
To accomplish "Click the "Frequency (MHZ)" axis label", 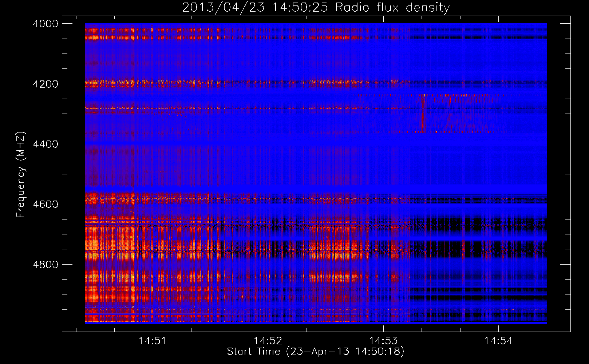I will pyautogui.click(x=21, y=174).
